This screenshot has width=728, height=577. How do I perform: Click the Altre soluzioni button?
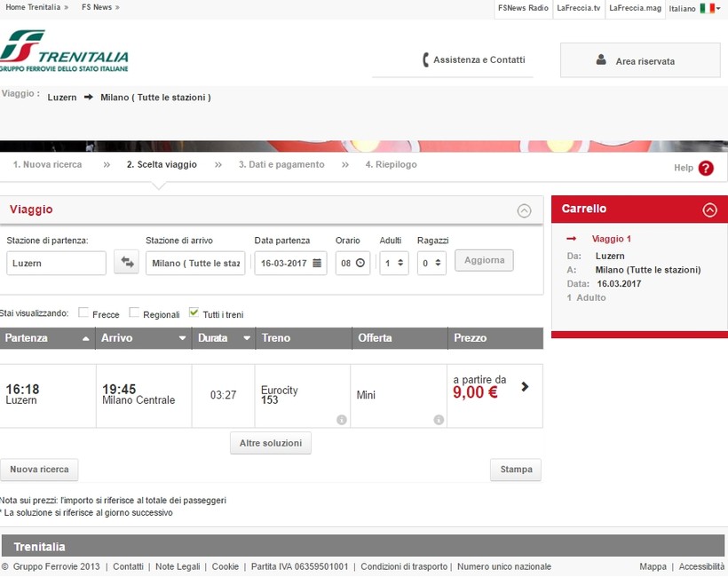(x=271, y=443)
